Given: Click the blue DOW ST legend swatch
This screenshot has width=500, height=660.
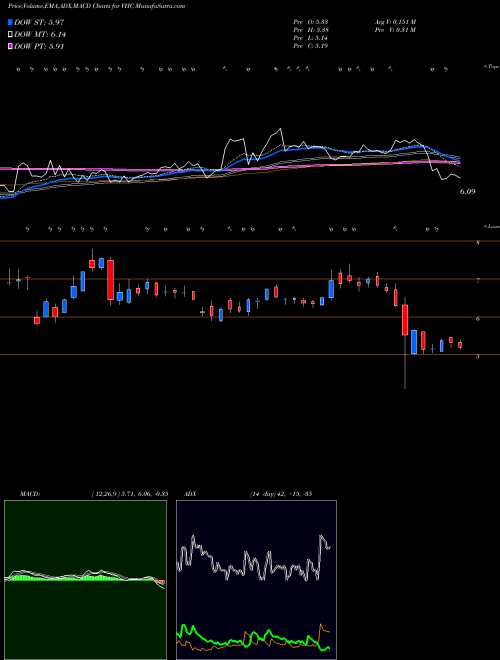Looking at the screenshot, I should [10, 22].
